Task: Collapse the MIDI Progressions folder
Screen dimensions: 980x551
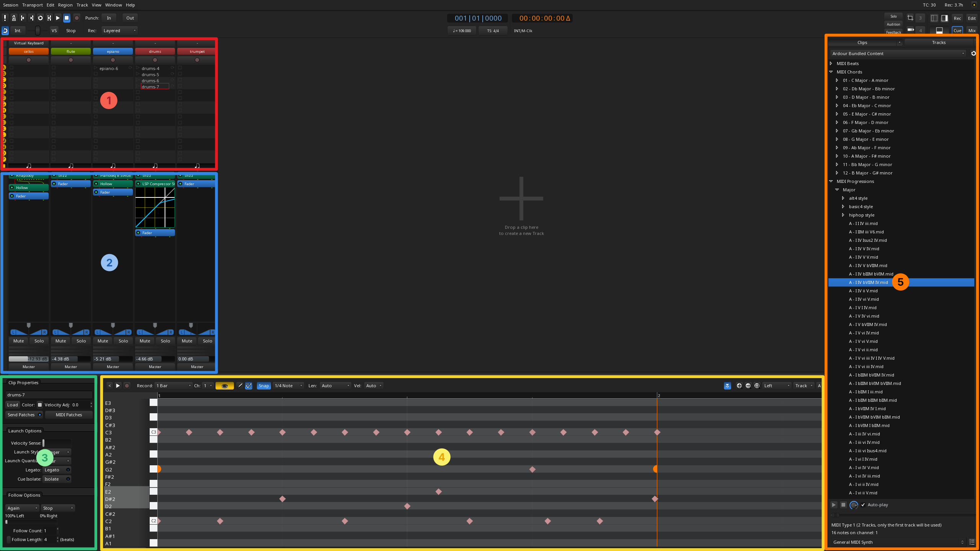Action: point(831,181)
